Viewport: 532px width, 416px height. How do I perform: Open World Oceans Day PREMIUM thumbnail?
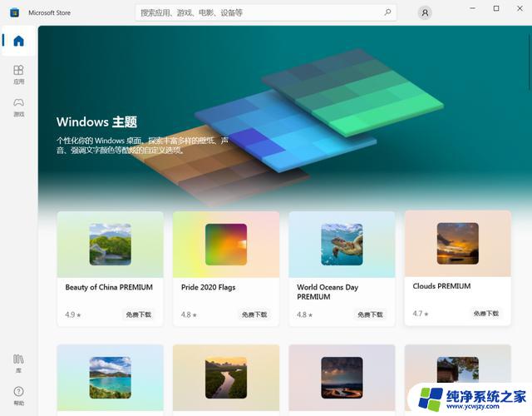[342, 244]
